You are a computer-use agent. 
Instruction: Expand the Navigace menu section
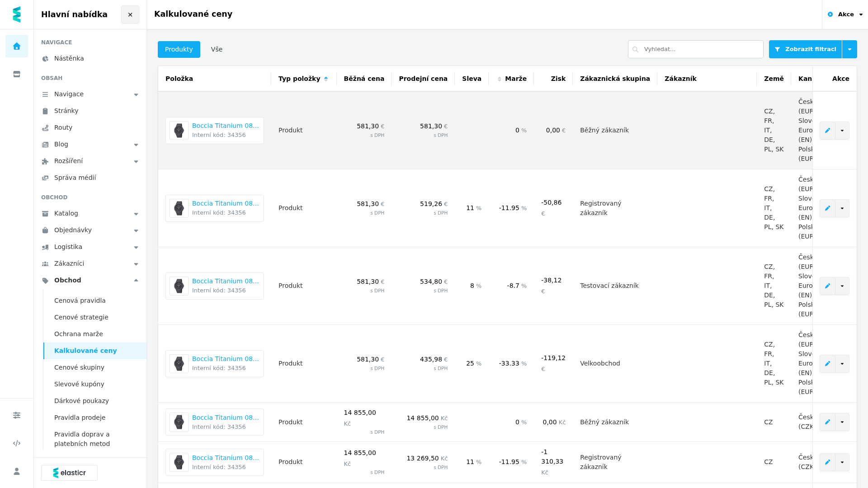pos(90,94)
